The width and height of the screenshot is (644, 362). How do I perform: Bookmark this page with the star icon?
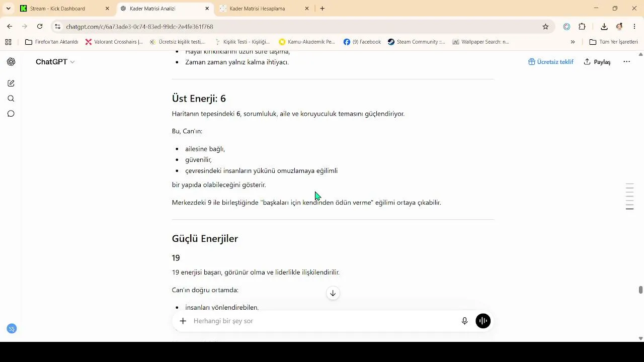pos(545,27)
